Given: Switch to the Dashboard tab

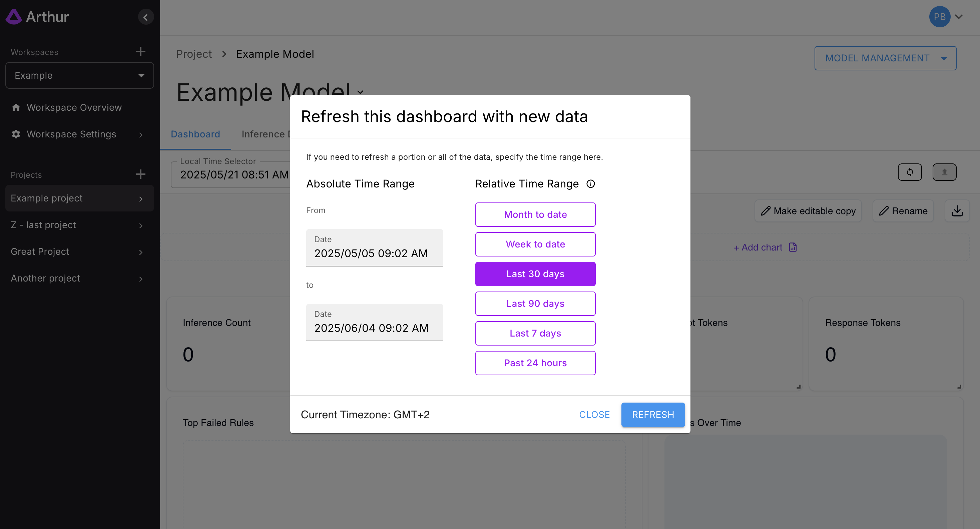Looking at the screenshot, I should tap(195, 134).
